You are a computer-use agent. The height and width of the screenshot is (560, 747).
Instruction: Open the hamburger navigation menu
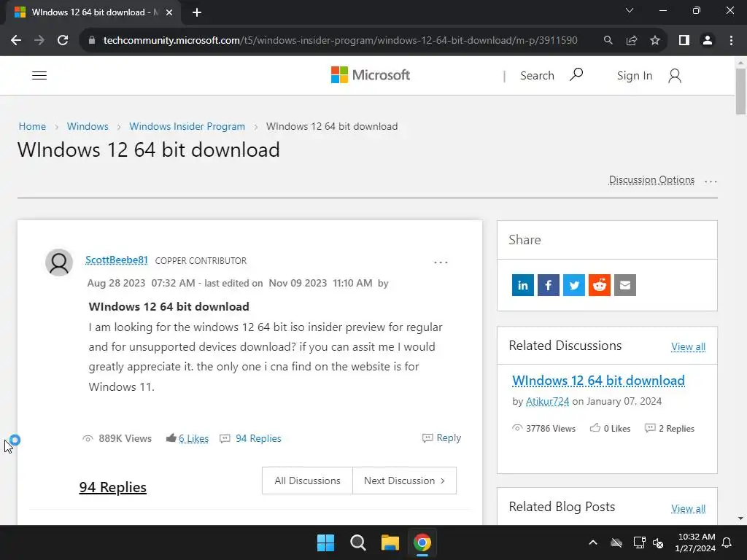(x=39, y=75)
